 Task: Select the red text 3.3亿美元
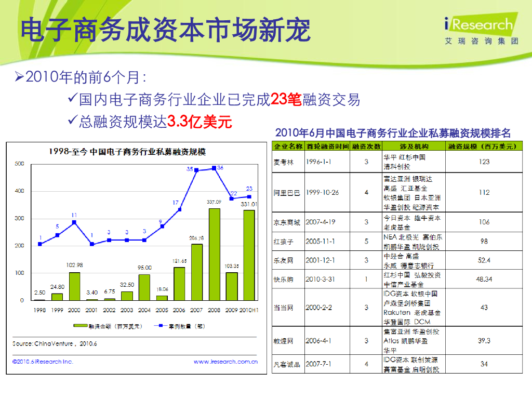199,122
